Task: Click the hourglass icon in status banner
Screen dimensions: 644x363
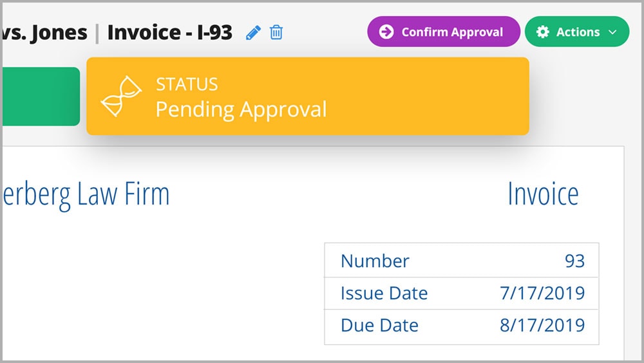Action: [121, 96]
